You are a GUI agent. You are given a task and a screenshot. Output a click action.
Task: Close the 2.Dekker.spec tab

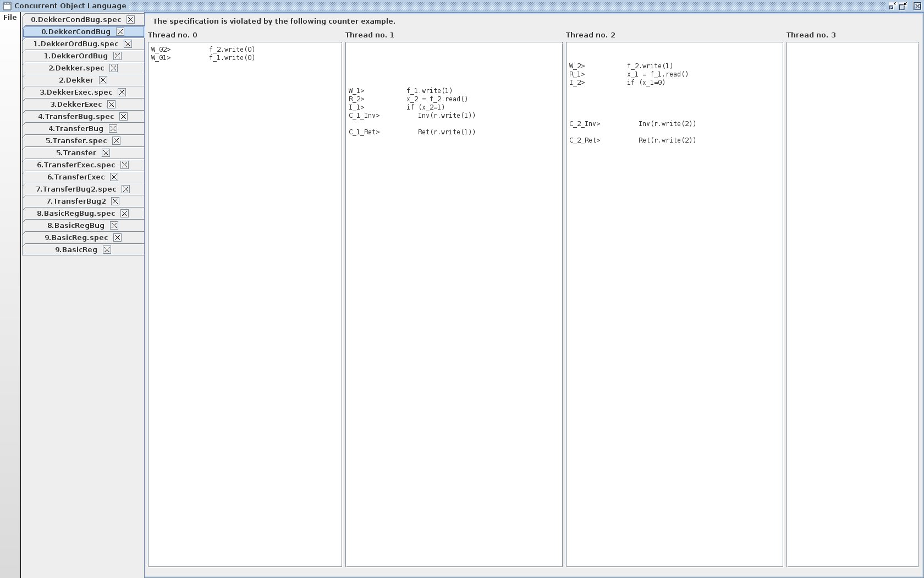113,68
